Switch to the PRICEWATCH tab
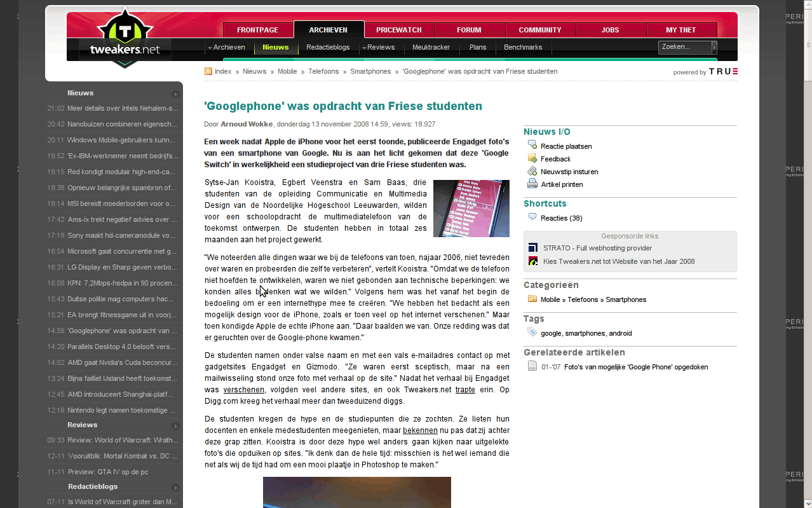 point(399,30)
